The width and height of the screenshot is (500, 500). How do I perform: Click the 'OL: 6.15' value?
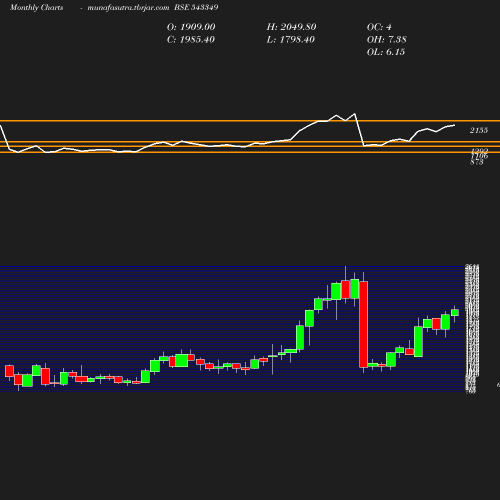click(x=386, y=52)
